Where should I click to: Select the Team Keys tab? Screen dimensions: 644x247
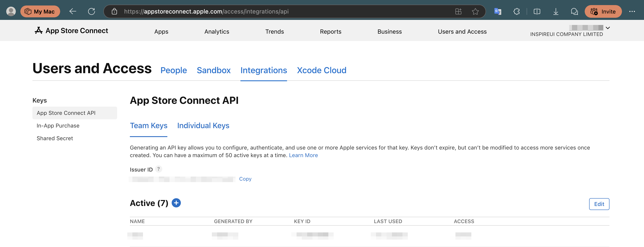[x=149, y=126]
